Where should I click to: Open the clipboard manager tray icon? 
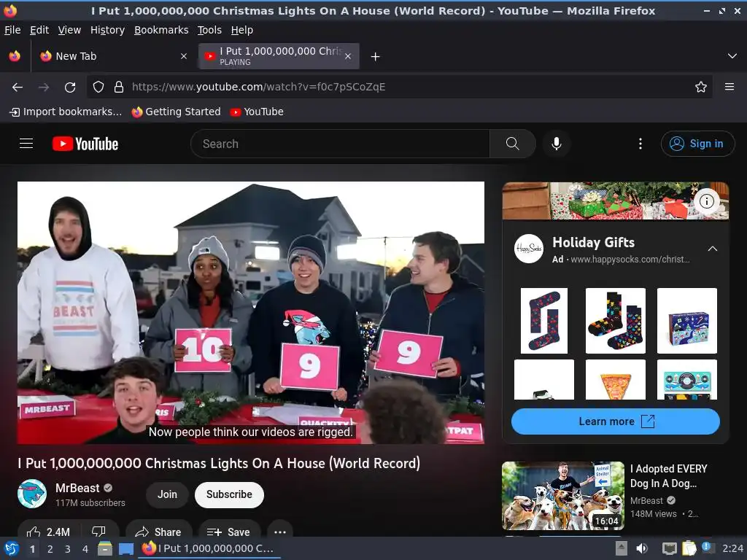point(689,548)
